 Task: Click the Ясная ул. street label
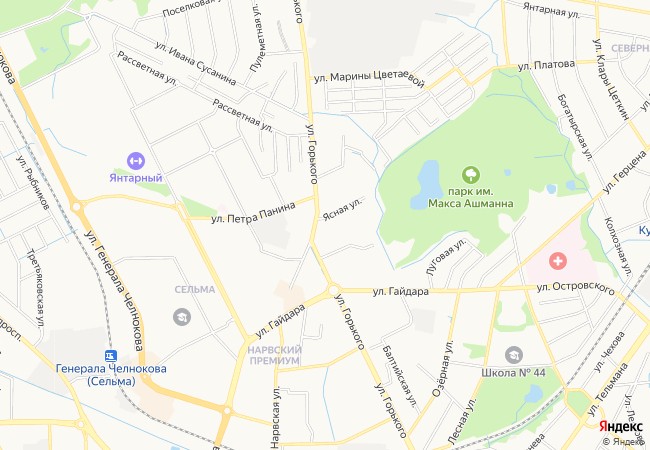[342, 209]
